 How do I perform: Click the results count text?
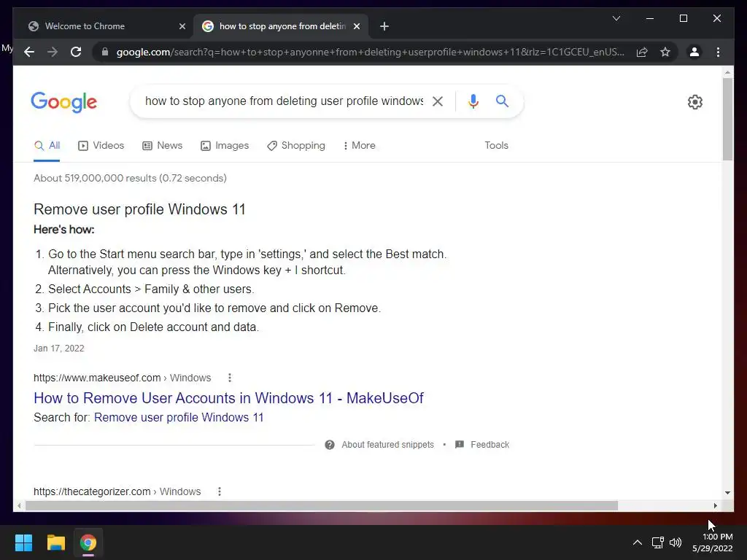130,178
